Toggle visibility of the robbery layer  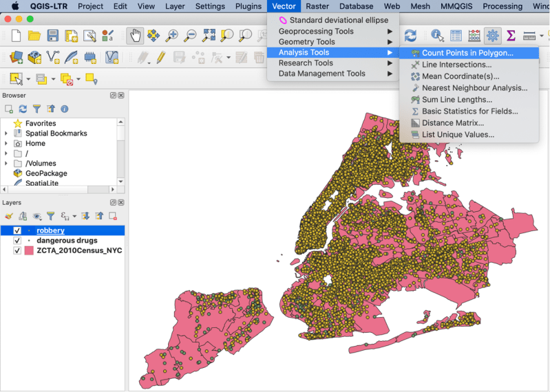[17, 230]
